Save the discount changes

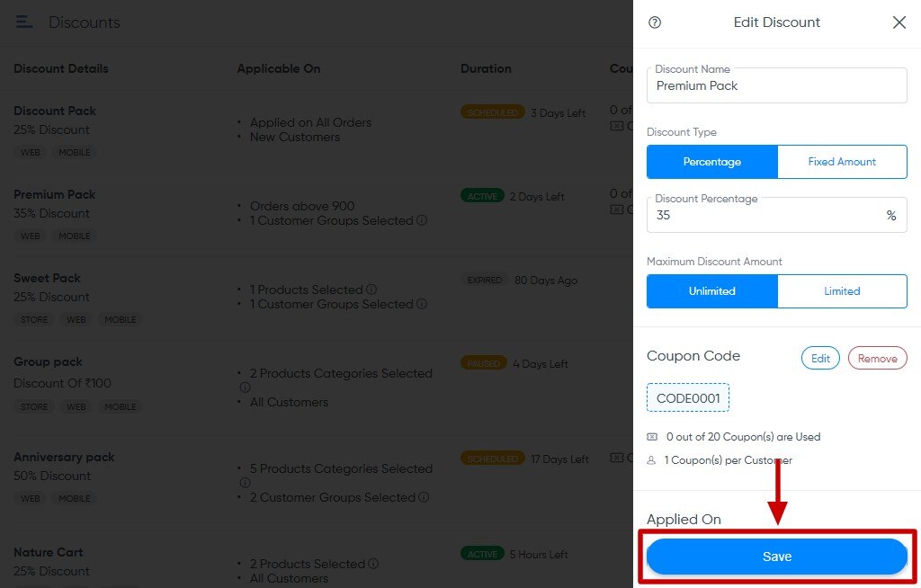click(776, 557)
